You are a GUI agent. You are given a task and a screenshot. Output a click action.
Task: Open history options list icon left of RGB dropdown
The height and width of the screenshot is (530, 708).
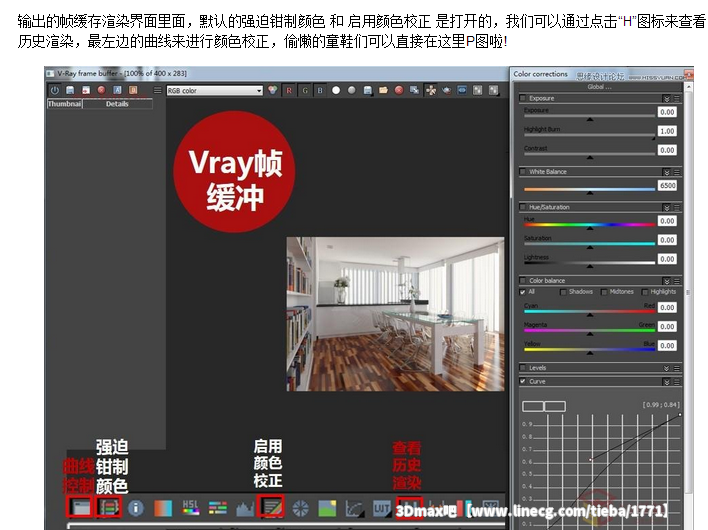pyautogui.click(x=158, y=90)
